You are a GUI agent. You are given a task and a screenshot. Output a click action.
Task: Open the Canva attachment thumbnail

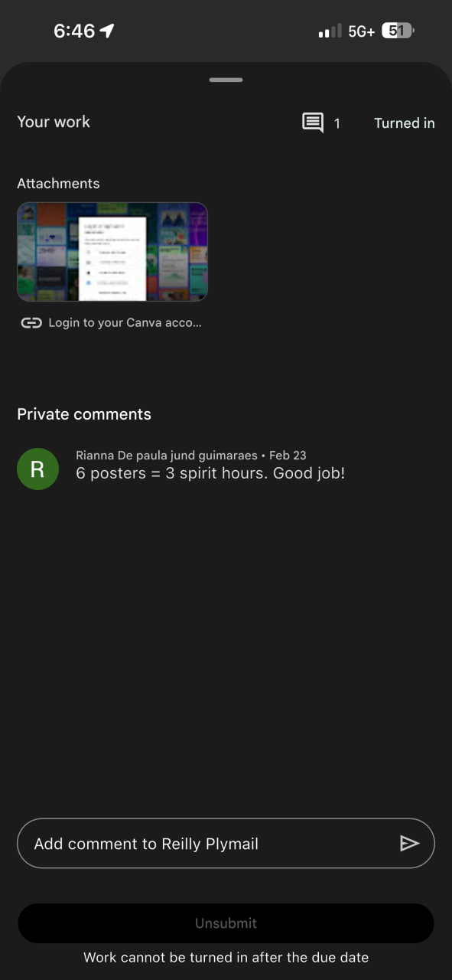coord(112,252)
